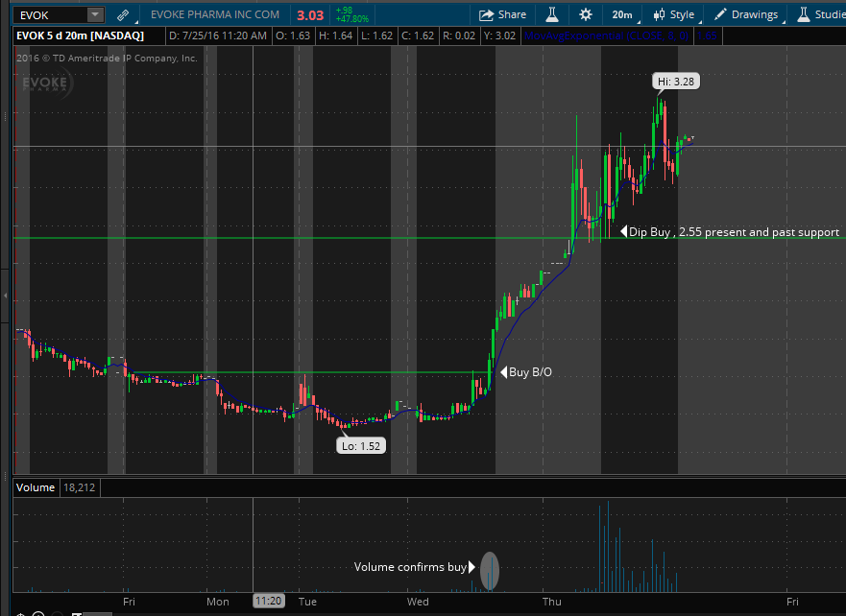Click the flask icon beside Share
The image size is (846, 616).
[552, 14]
